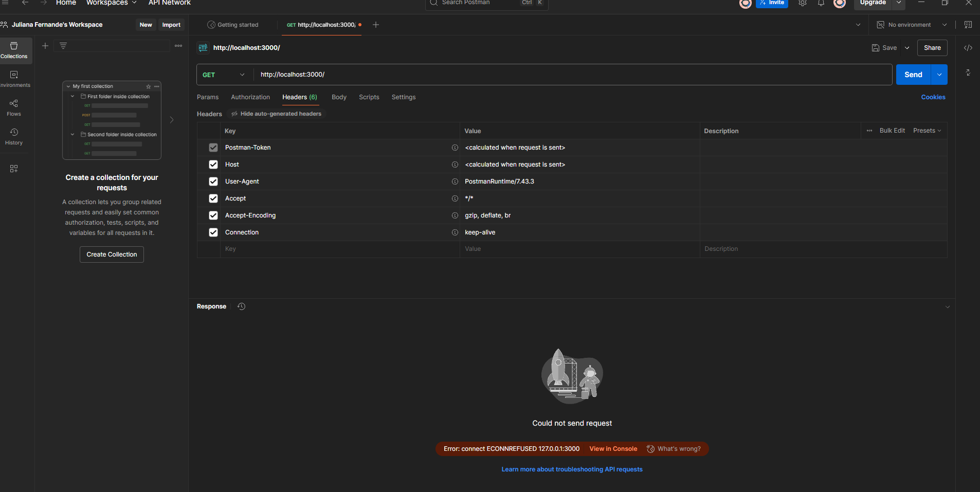Open the Send options dropdown arrow

[x=939, y=75]
